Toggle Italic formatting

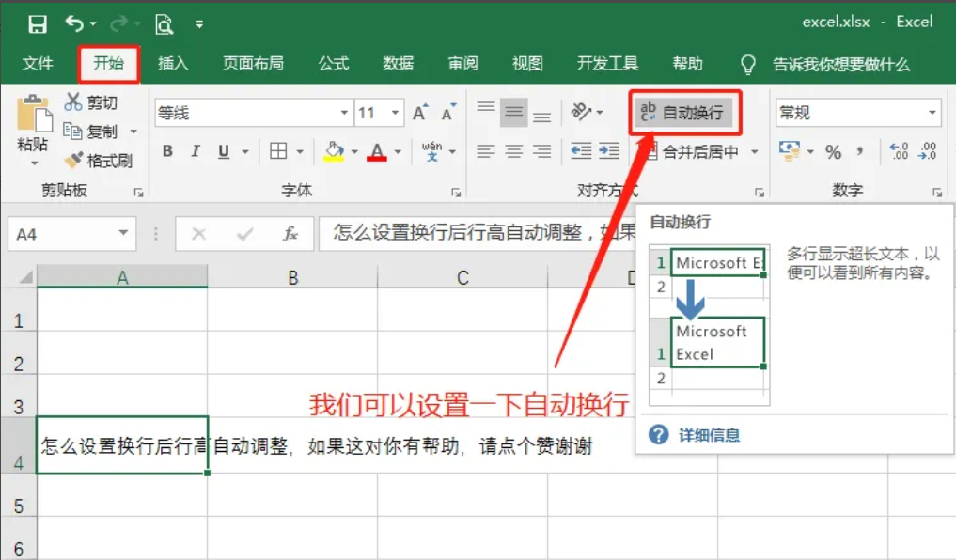(196, 151)
